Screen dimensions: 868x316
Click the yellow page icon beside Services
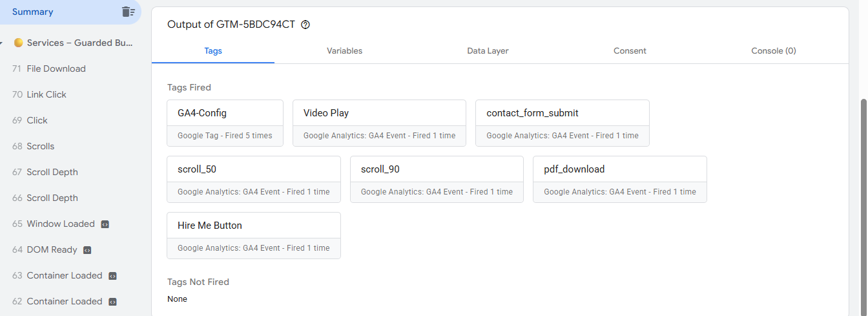[18, 43]
